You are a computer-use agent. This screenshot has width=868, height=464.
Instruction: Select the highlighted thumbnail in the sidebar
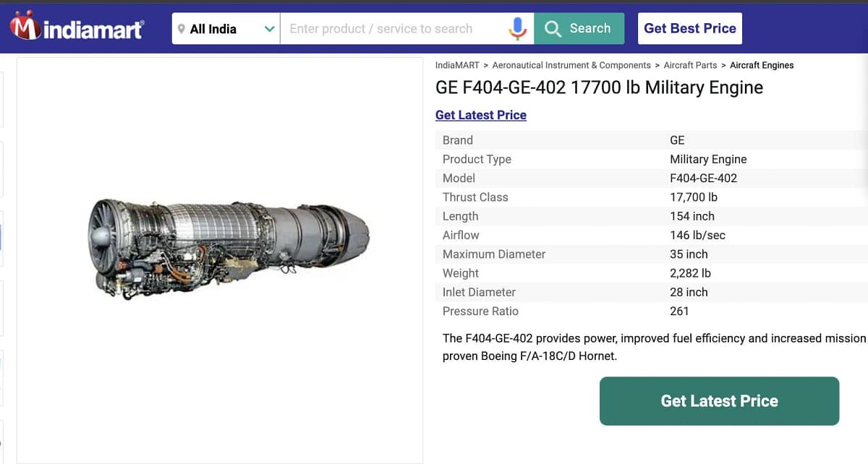2,239
